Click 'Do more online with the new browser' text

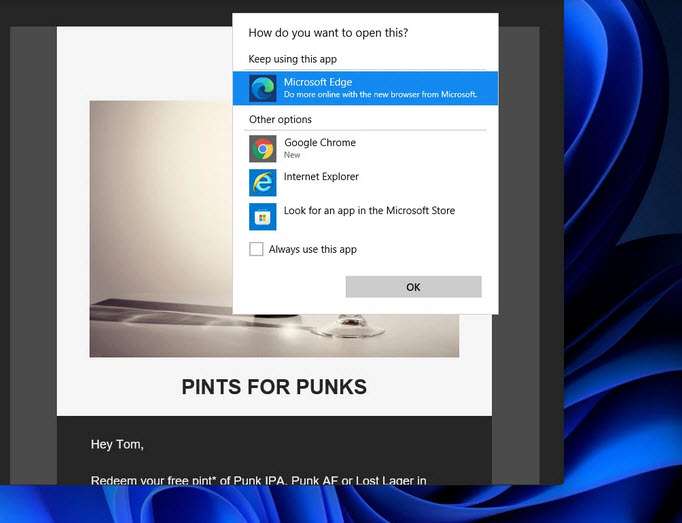tap(381, 94)
